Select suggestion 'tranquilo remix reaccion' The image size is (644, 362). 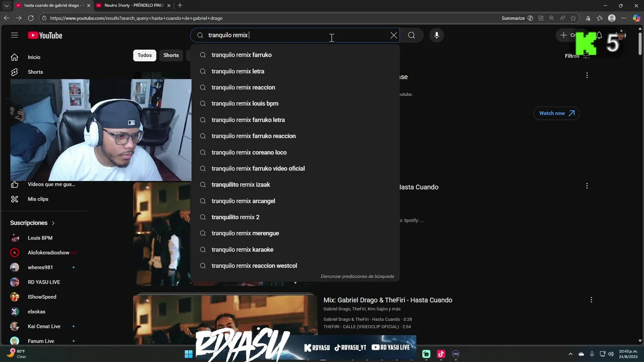(x=295, y=87)
